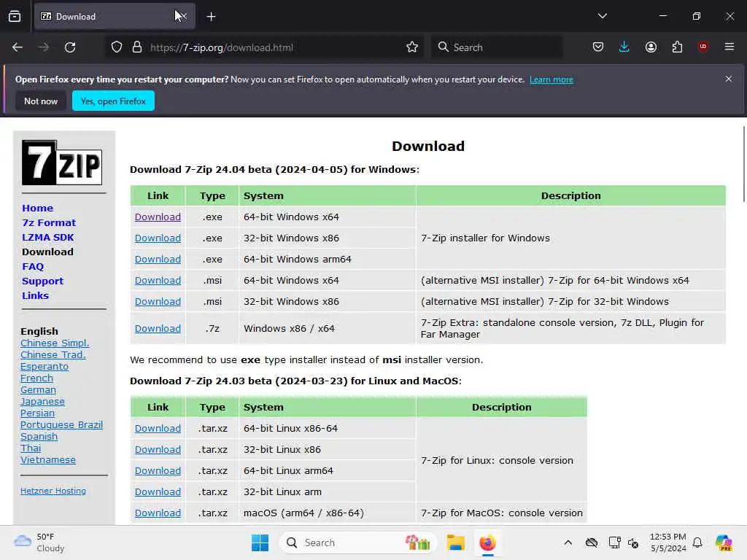The width and height of the screenshot is (747, 560).
Task: Switch language to Chinese Trad.
Action: pyautogui.click(x=53, y=355)
